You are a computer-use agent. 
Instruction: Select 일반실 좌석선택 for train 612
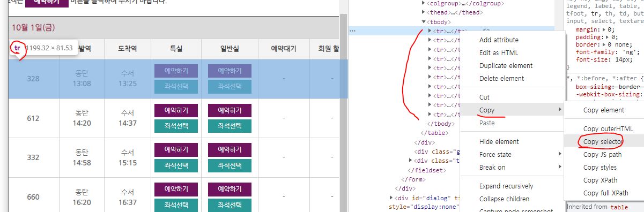(x=230, y=126)
